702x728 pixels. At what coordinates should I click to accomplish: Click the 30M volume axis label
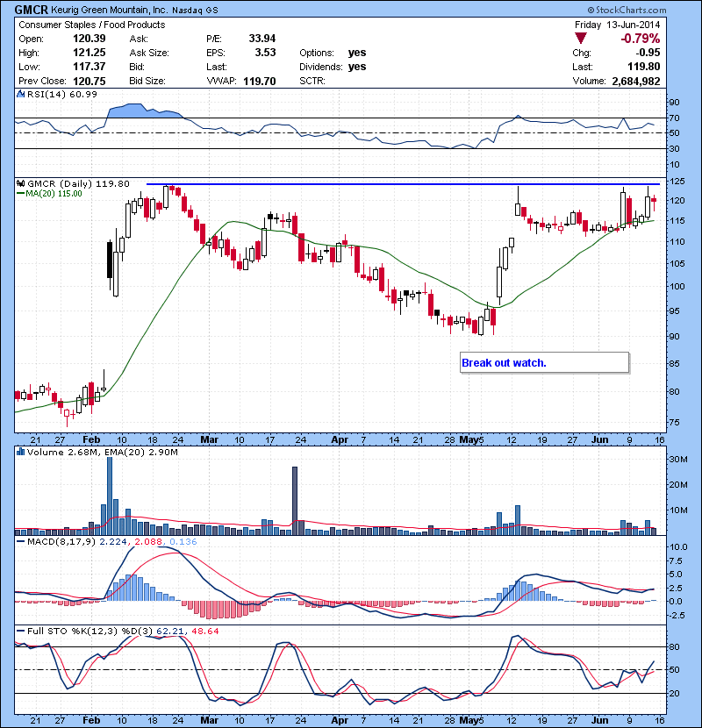coord(678,460)
